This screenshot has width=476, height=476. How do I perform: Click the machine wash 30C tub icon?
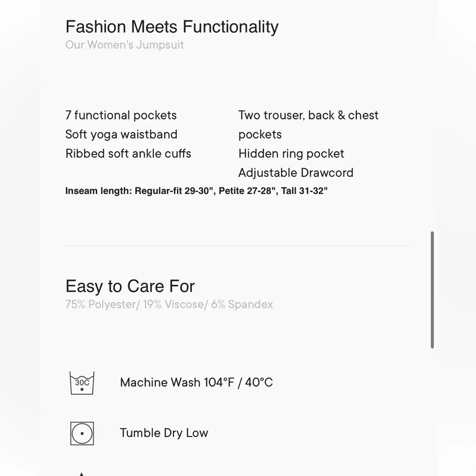[x=82, y=383]
